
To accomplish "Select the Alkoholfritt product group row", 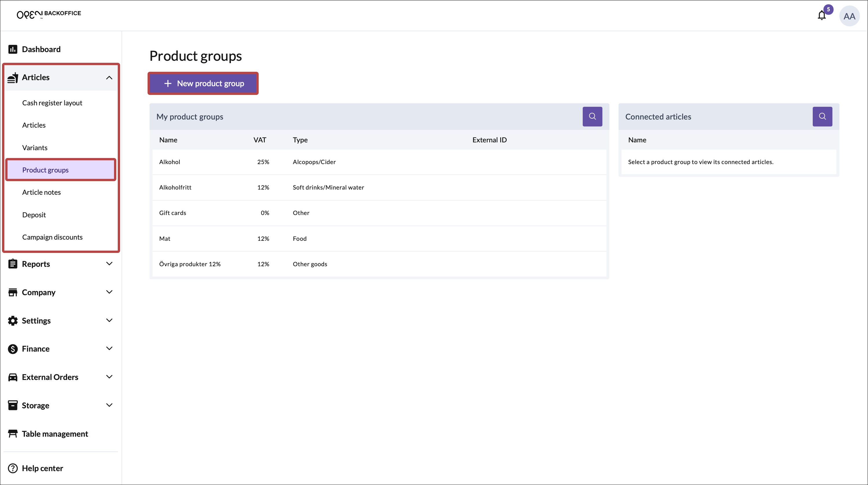I will tap(379, 188).
